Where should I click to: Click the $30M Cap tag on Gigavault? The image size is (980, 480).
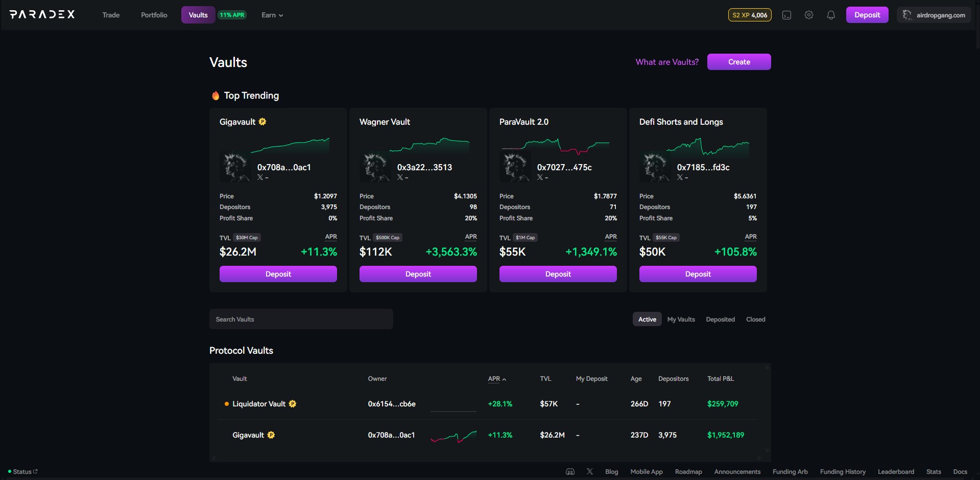pyautogui.click(x=247, y=238)
